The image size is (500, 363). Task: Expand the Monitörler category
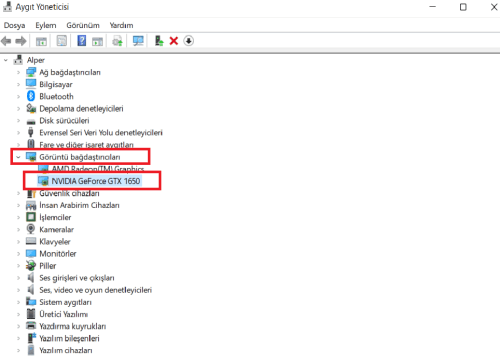point(19,254)
